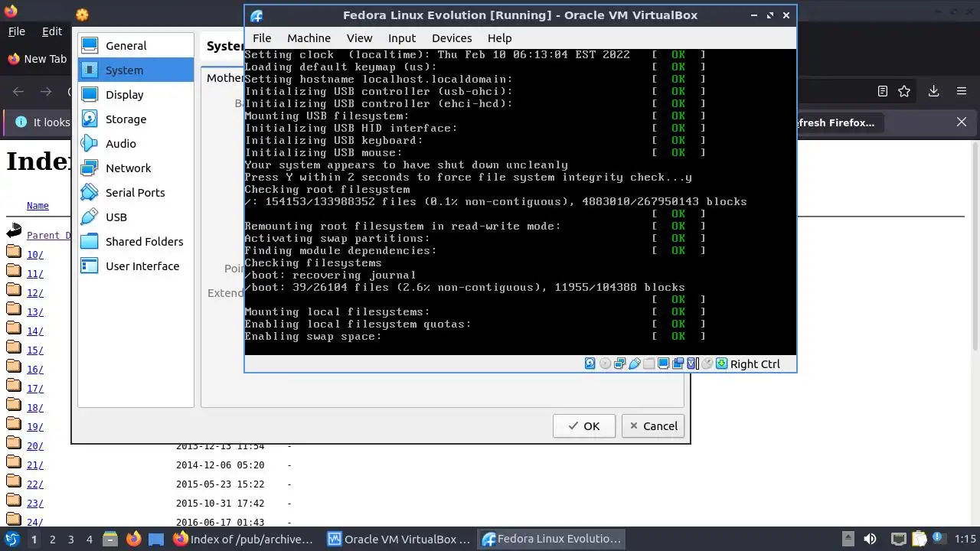The height and width of the screenshot is (551, 980).
Task: Open the User Interface settings category
Action: pyautogui.click(x=136, y=266)
